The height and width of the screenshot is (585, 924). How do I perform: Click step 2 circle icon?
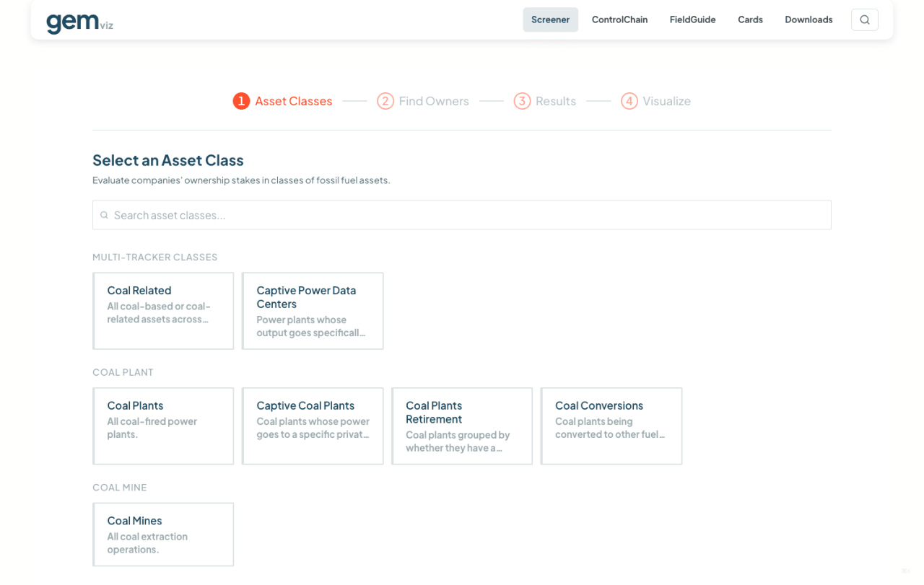(385, 101)
